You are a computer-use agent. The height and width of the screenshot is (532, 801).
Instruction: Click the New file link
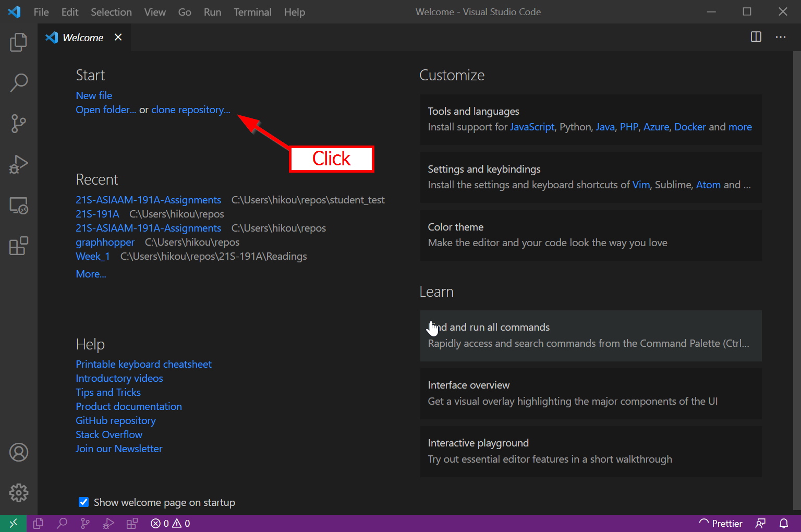[x=94, y=95]
